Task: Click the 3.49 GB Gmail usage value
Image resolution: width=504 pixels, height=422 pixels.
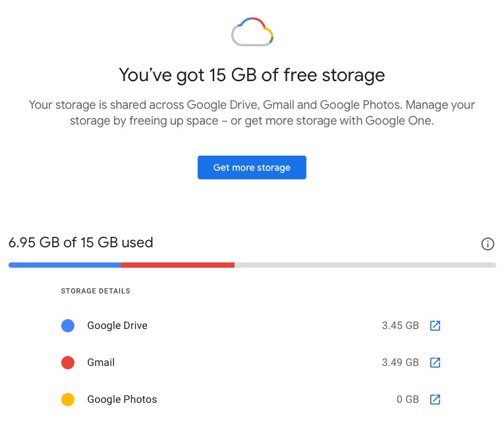Action: pos(400,363)
